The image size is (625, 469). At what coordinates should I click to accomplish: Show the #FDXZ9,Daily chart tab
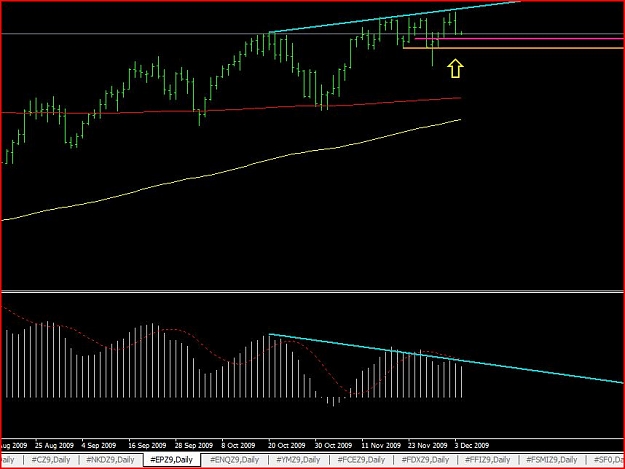click(425, 460)
